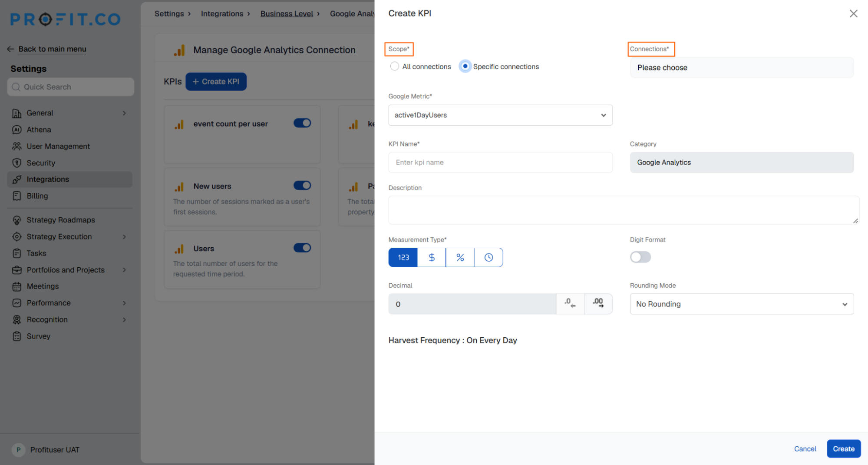Click the Create button
The width and height of the screenshot is (868, 465).
coord(843,449)
